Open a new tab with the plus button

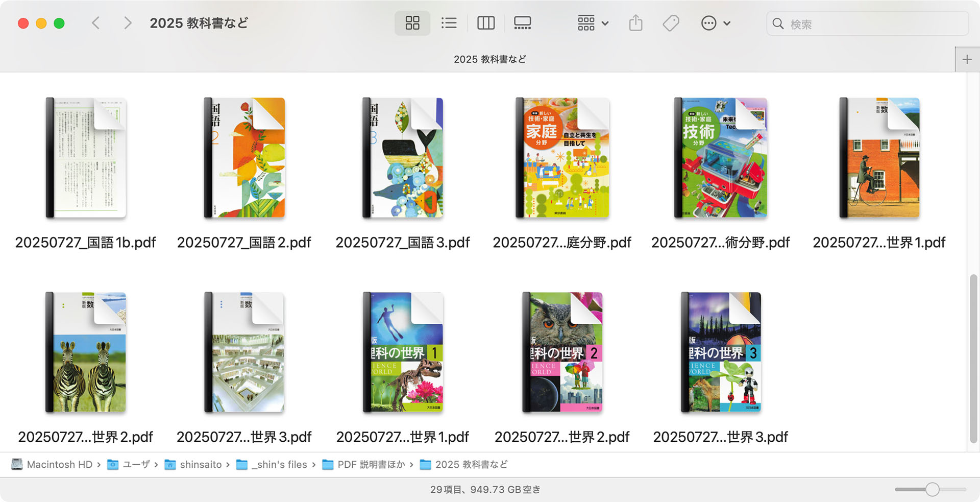click(x=966, y=59)
